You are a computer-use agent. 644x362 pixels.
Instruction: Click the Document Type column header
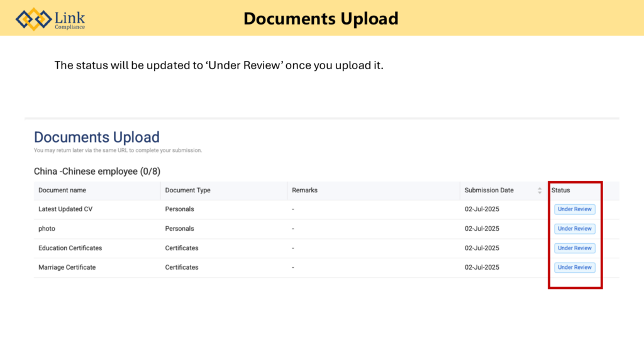187,190
